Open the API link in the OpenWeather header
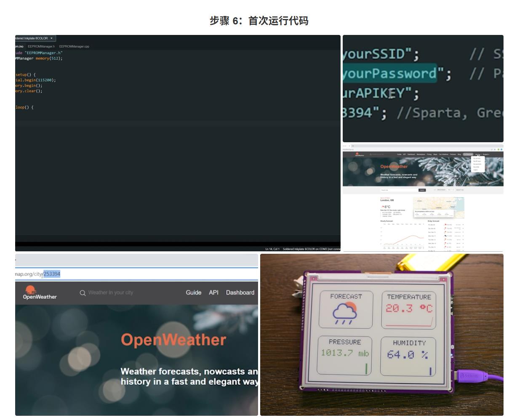This screenshot has height=420, width=517. (x=214, y=292)
